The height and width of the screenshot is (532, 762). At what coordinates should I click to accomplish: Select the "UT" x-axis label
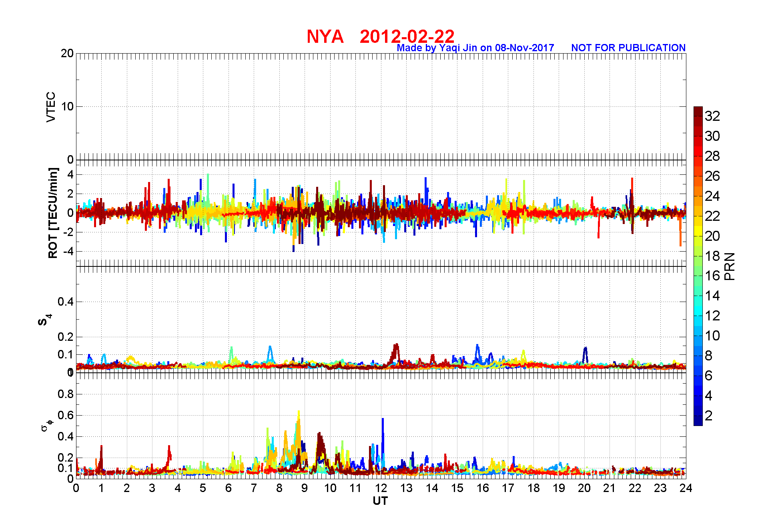tap(380, 501)
